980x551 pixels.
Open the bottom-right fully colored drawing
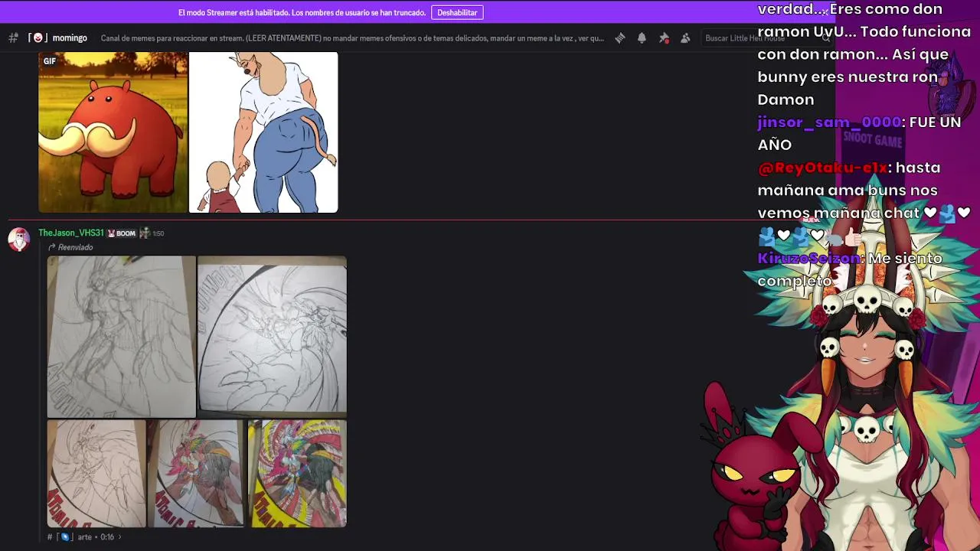[x=297, y=473]
